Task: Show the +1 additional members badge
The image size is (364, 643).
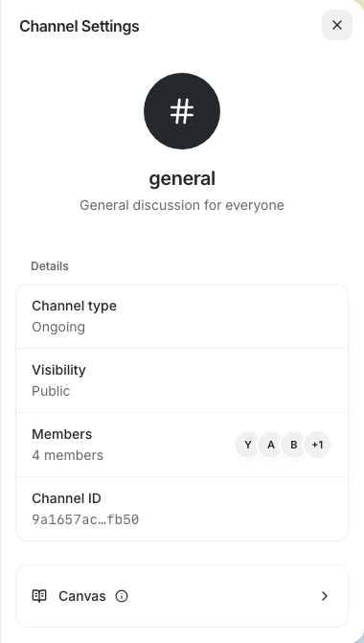Action: (x=317, y=445)
